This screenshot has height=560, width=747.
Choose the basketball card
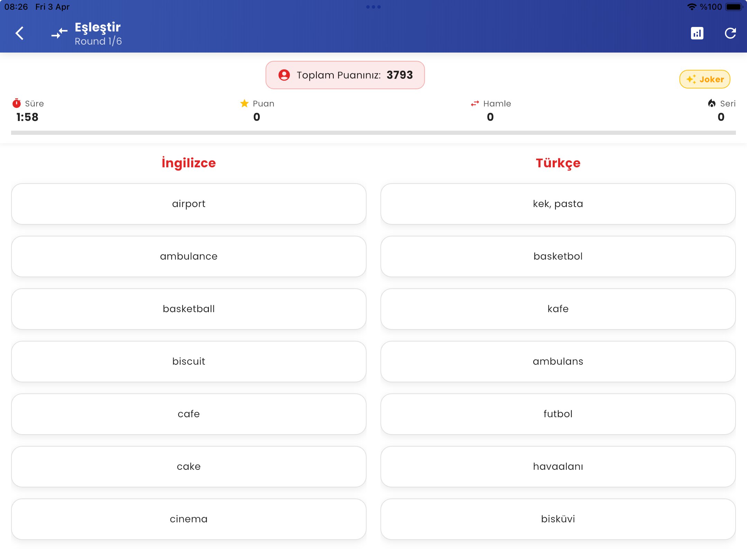tap(188, 309)
